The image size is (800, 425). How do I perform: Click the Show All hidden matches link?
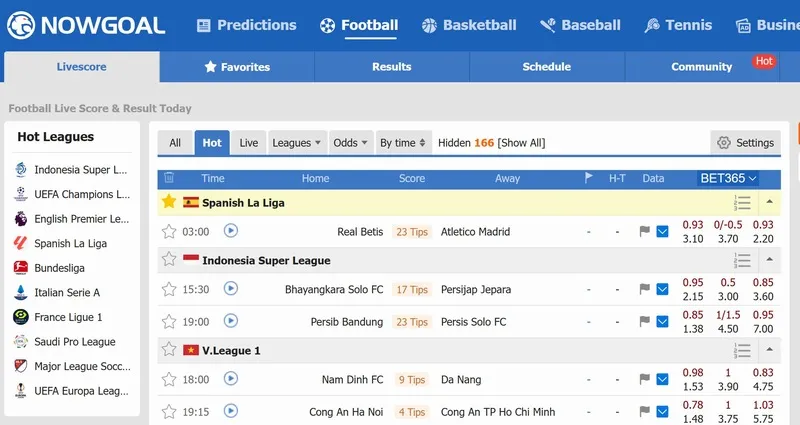(x=521, y=143)
